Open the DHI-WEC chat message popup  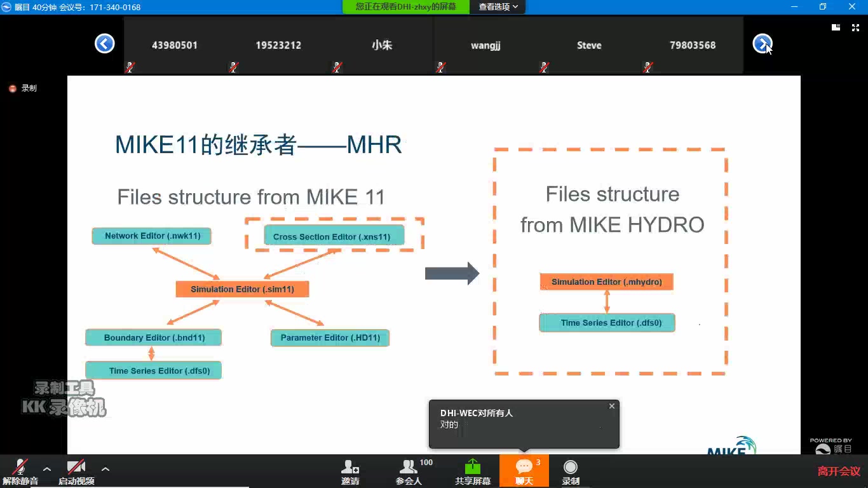pos(524,424)
